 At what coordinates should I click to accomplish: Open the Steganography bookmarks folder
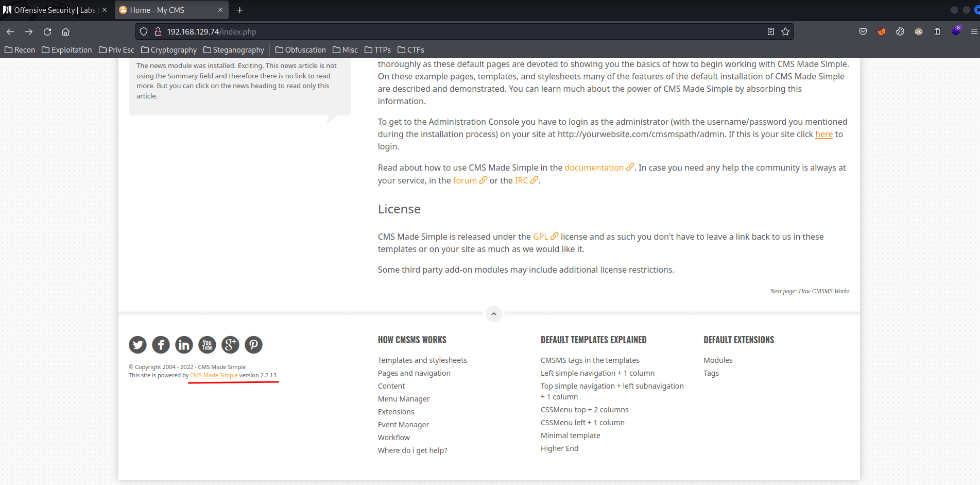point(234,50)
